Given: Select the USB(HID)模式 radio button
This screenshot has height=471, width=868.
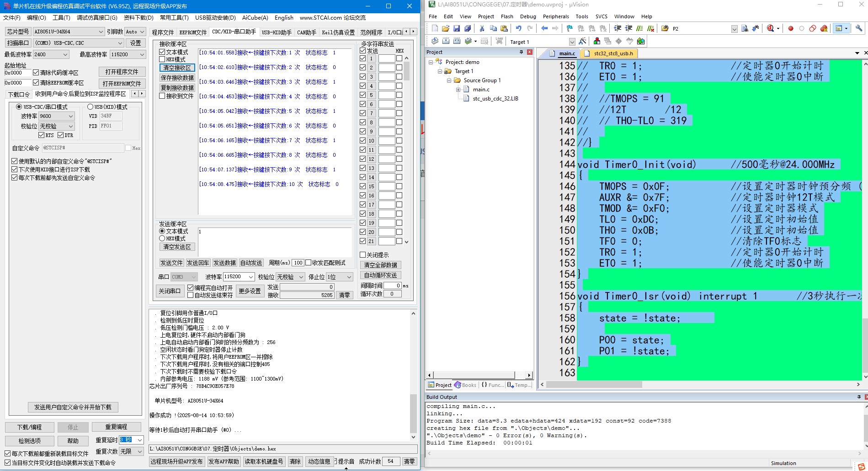Looking at the screenshot, I should point(90,107).
